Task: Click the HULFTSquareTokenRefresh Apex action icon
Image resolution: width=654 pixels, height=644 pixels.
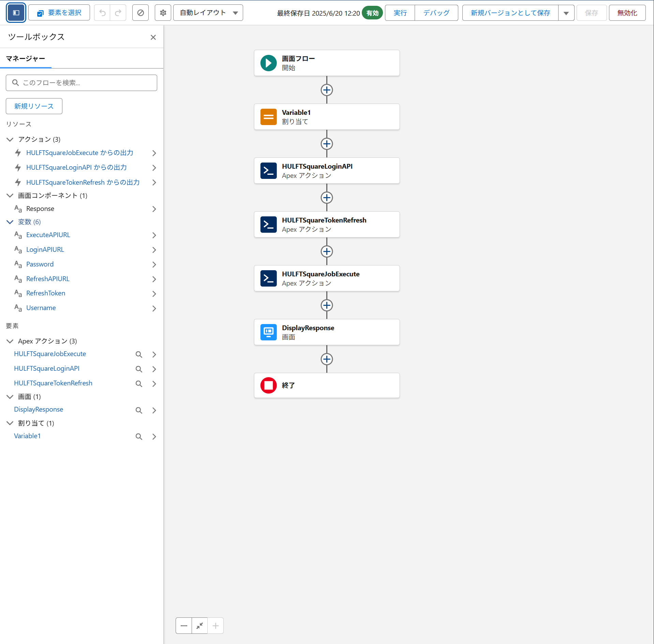Action: click(x=269, y=225)
